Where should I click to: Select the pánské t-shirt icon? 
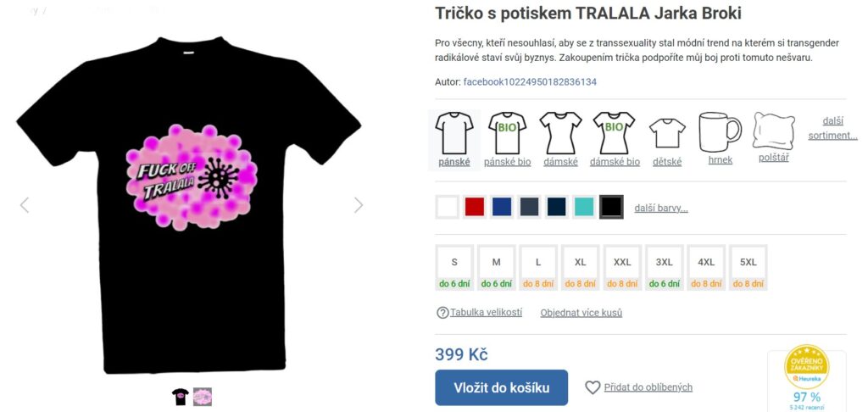[454, 133]
